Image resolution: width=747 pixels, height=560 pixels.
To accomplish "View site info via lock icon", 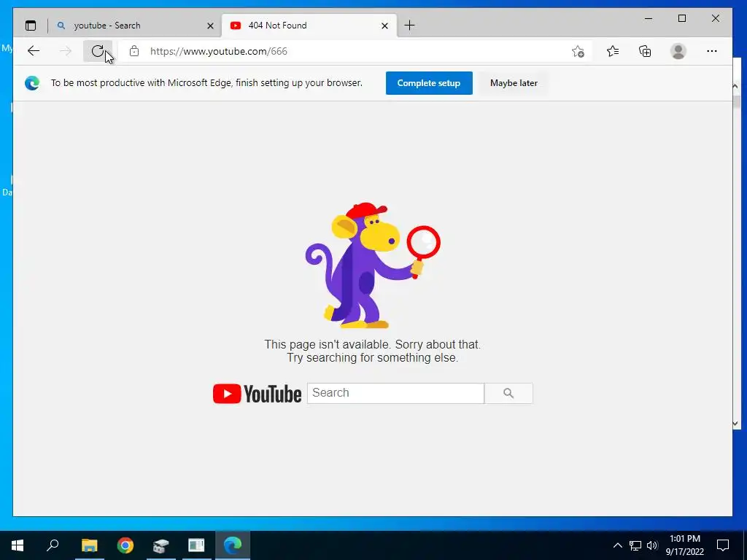I will [x=134, y=51].
